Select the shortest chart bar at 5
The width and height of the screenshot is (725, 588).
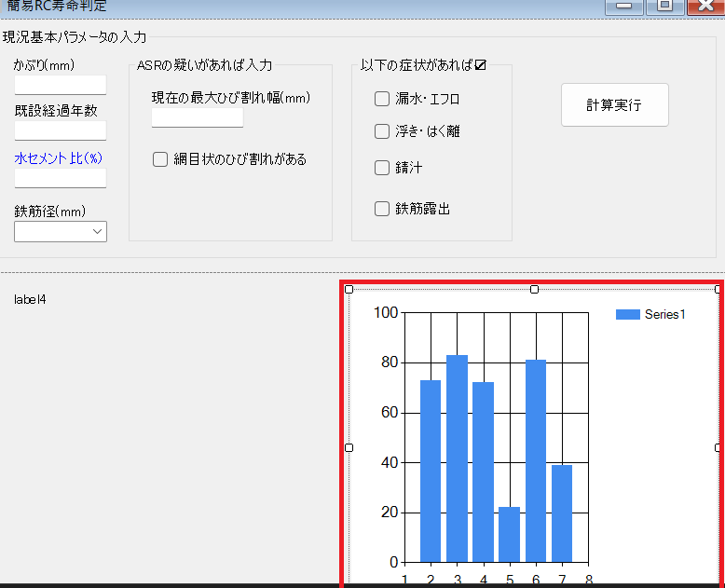coord(509,534)
